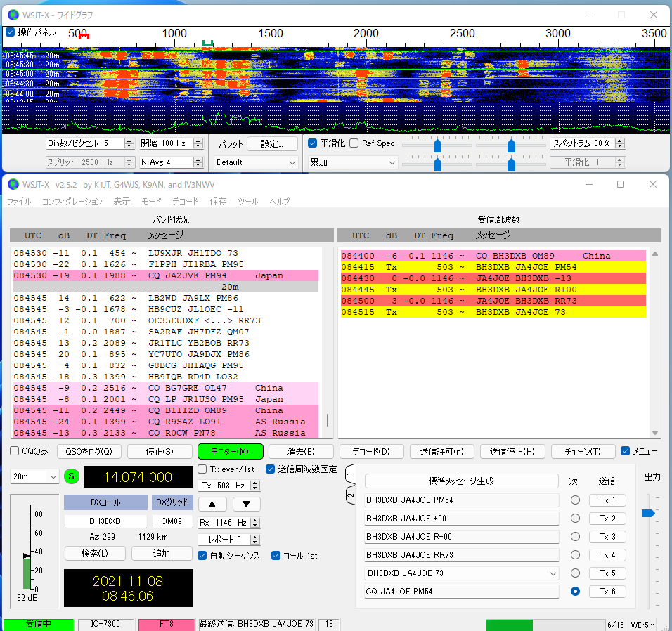
Task: Click the Wide Graph window globe icon
Action: (x=13, y=15)
